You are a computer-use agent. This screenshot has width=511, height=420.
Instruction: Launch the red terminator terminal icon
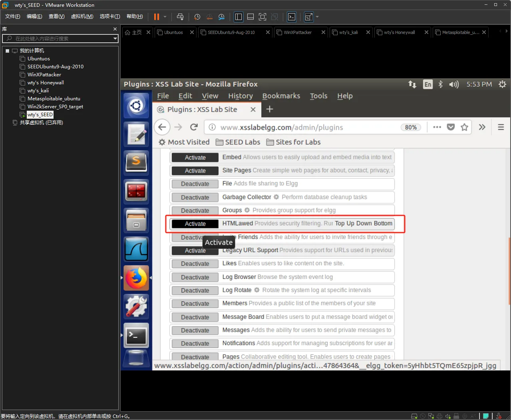point(136,191)
